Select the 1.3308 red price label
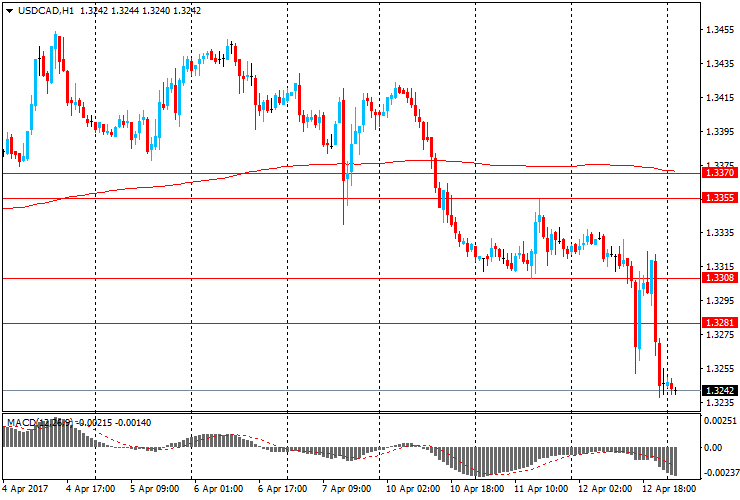The image size is (740, 500). (720, 278)
